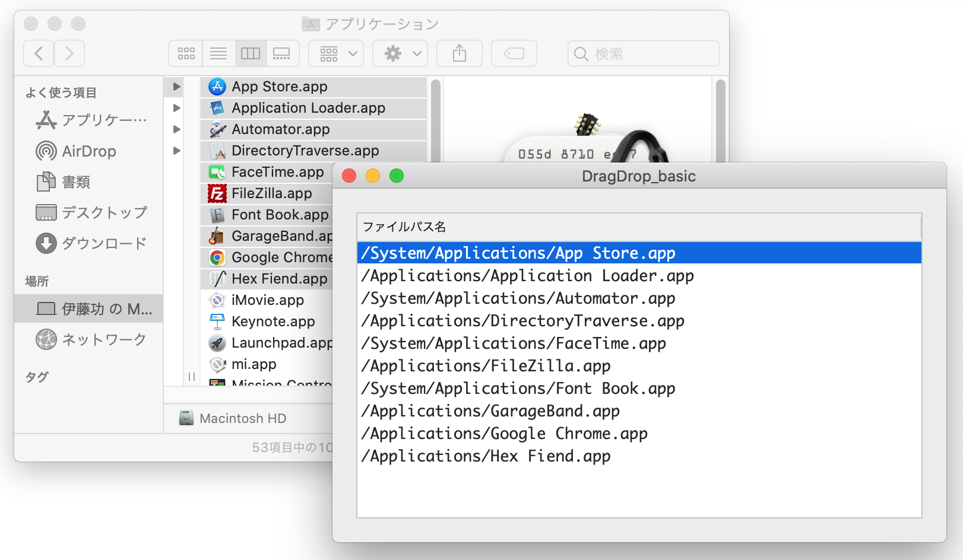
Task: Click the DragDrop_basic window title
Action: [639, 176]
